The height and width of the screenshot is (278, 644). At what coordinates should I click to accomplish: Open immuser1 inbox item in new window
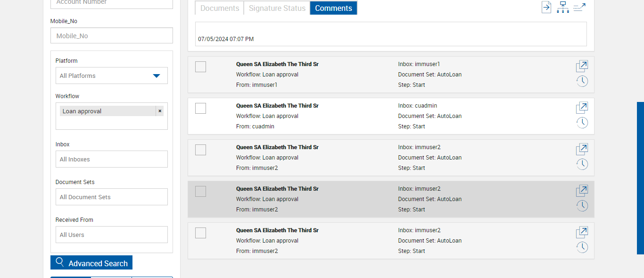pyautogui.click(x=582, y=67)
